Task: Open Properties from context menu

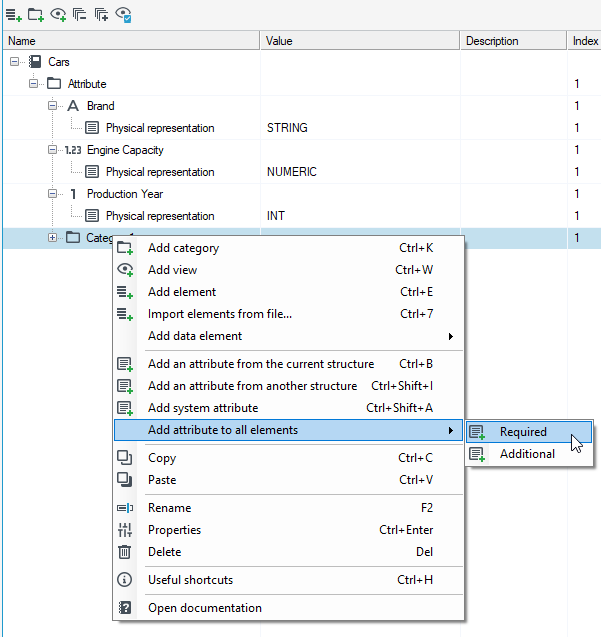Action: point(288,529)
